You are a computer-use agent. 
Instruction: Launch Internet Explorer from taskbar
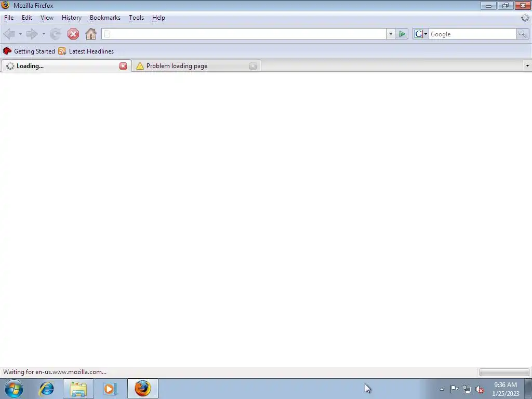[x=46, y=389]
